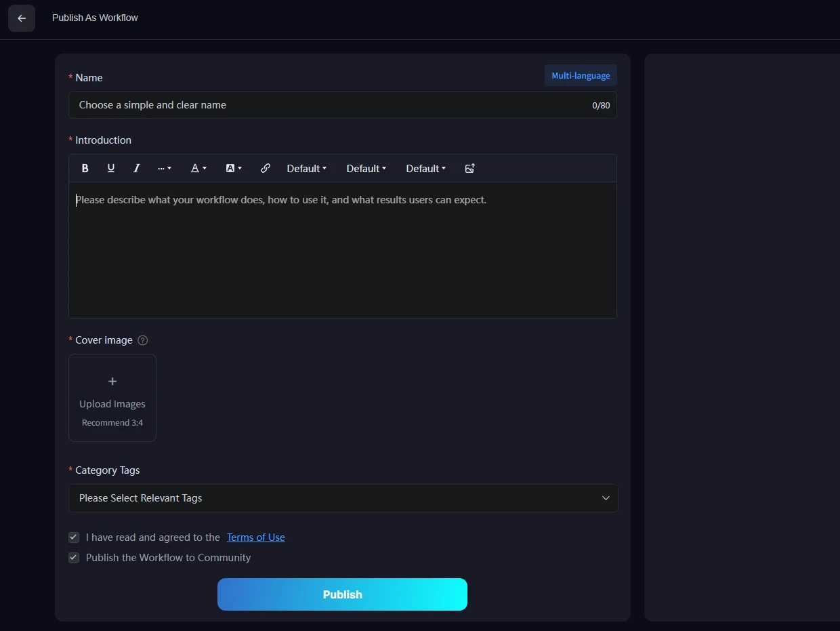Open the more formatting options ellipsis menu
Viewport: 840px width, 631px height.
tap(164, 168)
